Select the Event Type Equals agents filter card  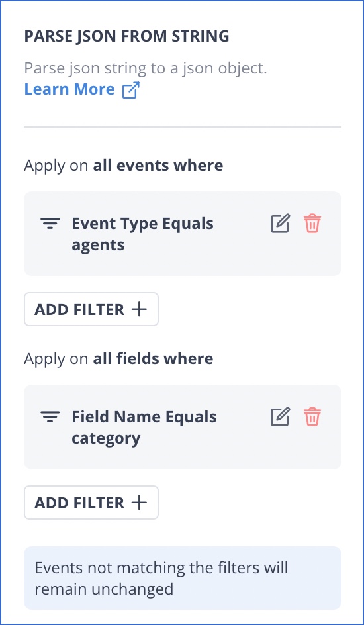click(183, 234)
